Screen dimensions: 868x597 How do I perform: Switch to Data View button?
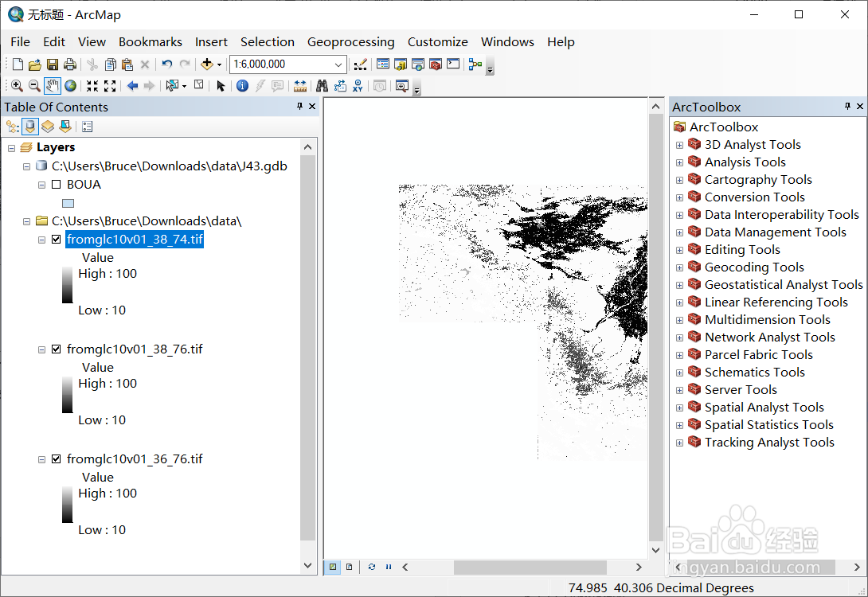click(332, 567)
